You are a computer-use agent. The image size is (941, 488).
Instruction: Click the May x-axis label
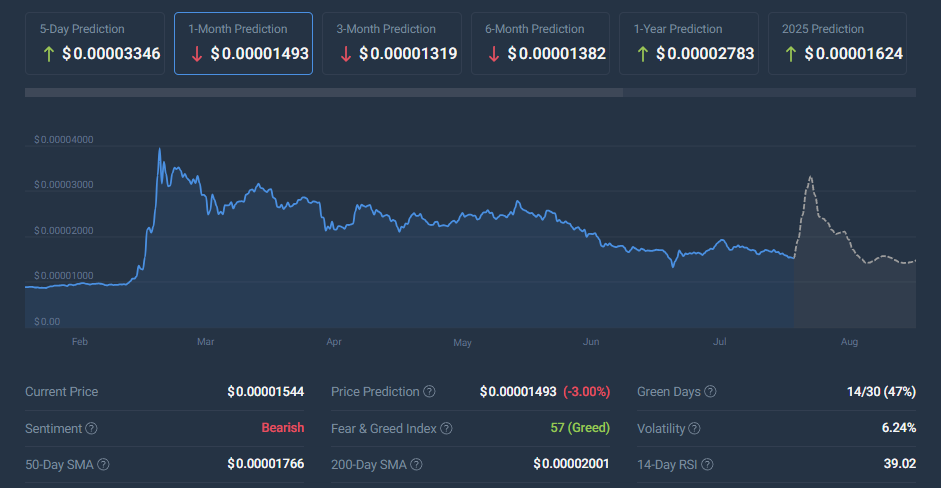[x=462, y=343]
